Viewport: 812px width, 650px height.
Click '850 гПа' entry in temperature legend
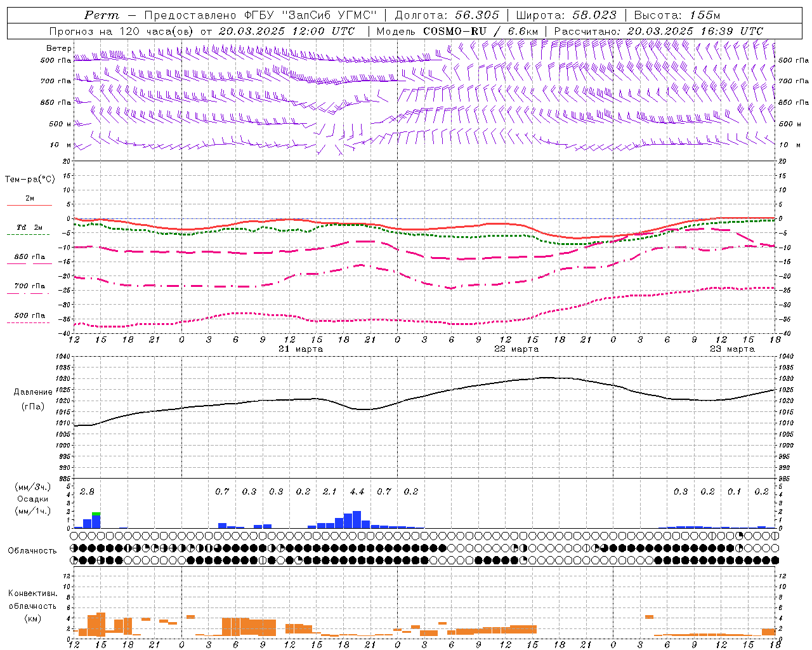click(29, 257)
